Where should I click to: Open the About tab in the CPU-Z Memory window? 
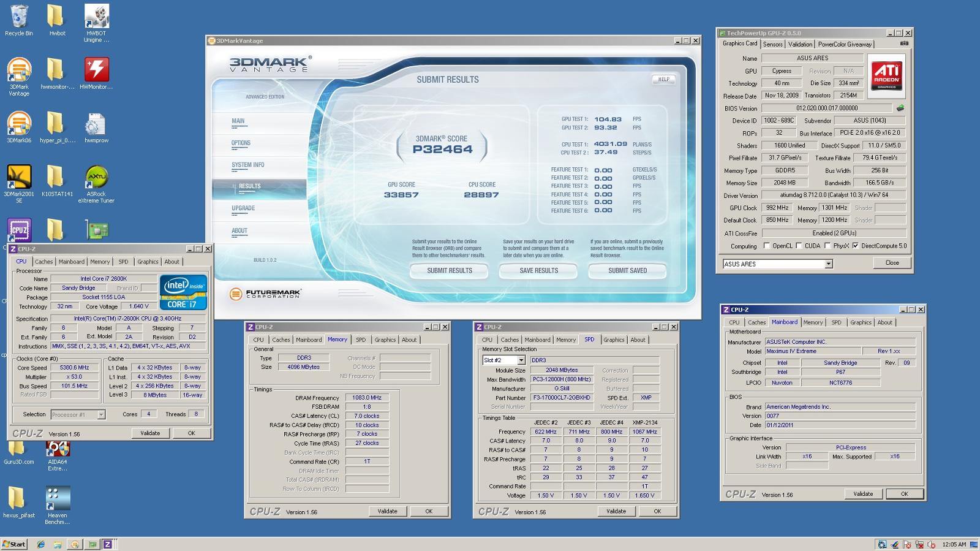pyautogui.click(x=409, y=340)
